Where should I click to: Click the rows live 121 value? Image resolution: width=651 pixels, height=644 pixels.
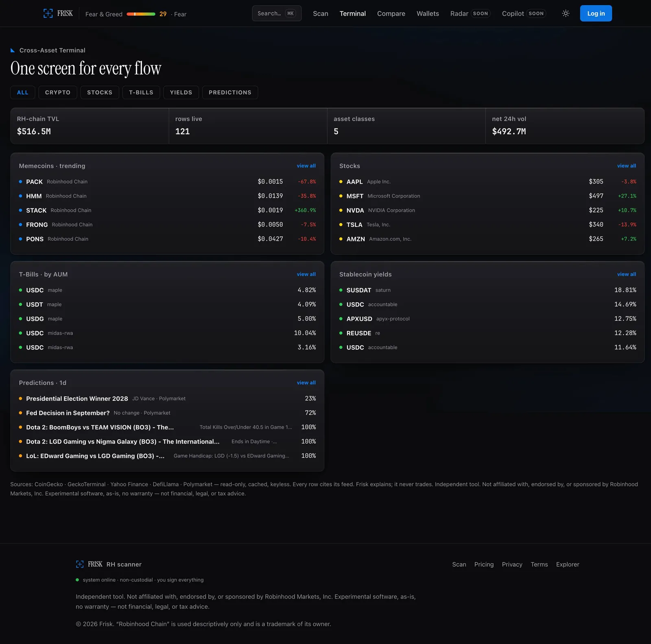[x=182, y=131]
